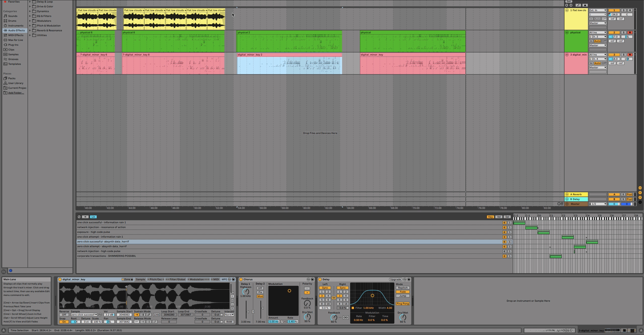Click the Delay Dry/Wet knob
Viewport: 644px width, 335px height.
pos(402,317)
